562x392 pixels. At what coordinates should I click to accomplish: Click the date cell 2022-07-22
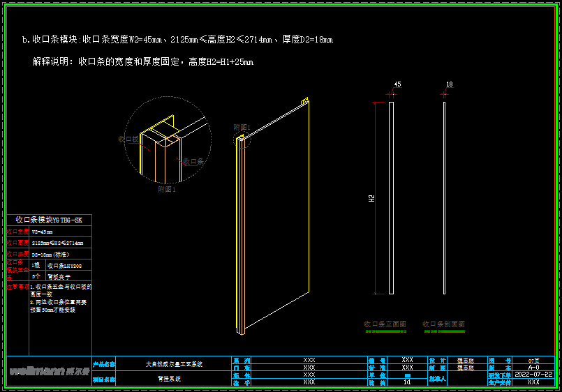tap(533, 375)
